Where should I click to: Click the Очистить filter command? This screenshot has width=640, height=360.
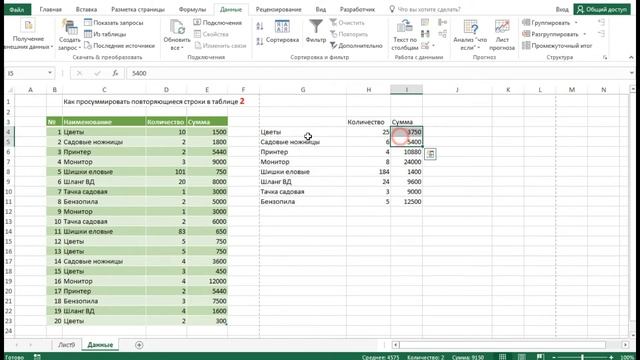click(x=347, y=23)
